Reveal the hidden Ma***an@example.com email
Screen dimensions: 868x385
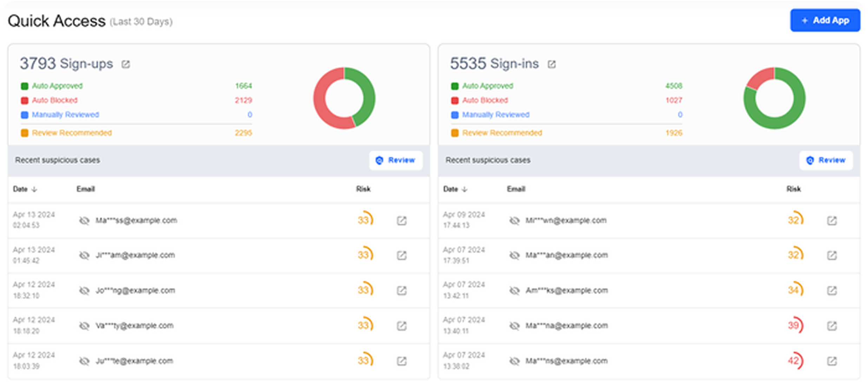514,255
